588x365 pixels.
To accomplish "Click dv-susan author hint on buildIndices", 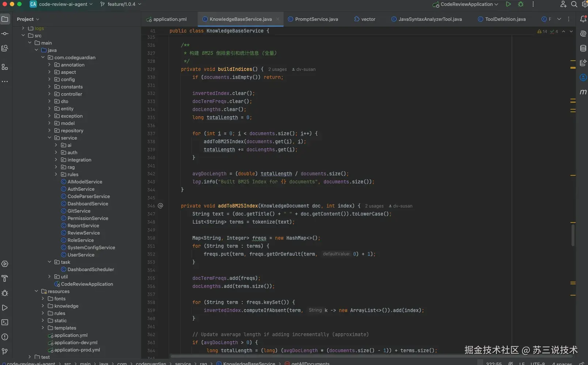I will [x=304, y=69].
